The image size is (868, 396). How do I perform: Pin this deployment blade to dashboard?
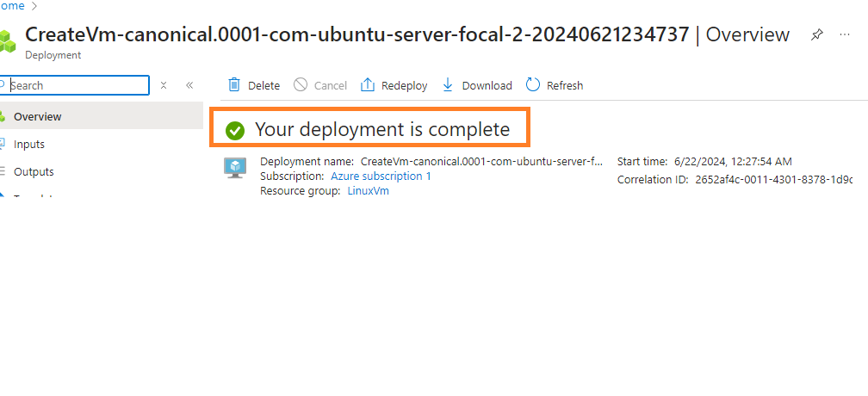coord(816,34)
